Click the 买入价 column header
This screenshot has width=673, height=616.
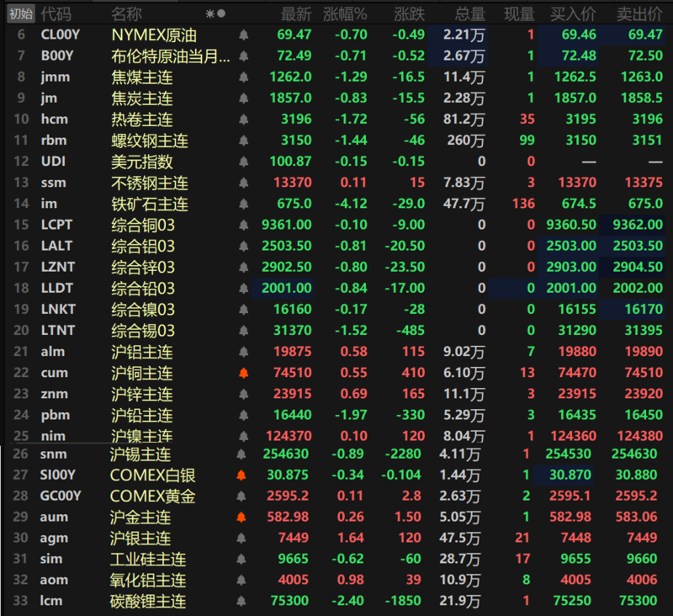pyautogui.click(x=573, y=14)
